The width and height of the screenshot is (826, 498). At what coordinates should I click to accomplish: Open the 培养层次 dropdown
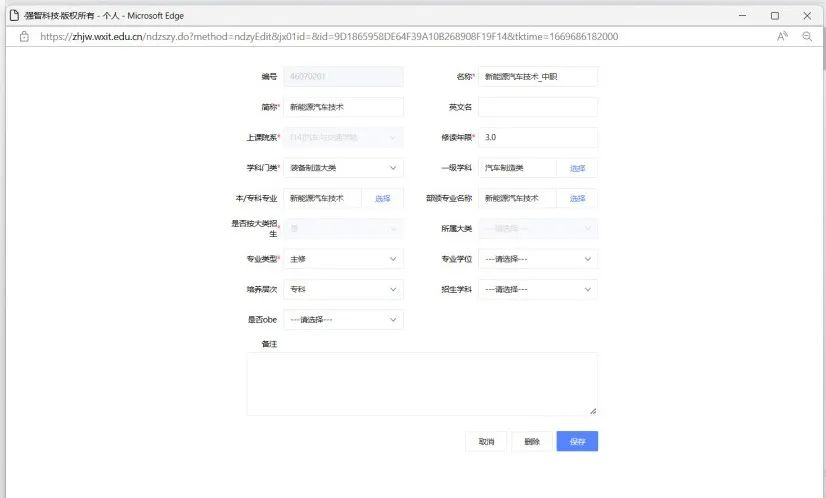pyautogui.click(x=343, y=289)
